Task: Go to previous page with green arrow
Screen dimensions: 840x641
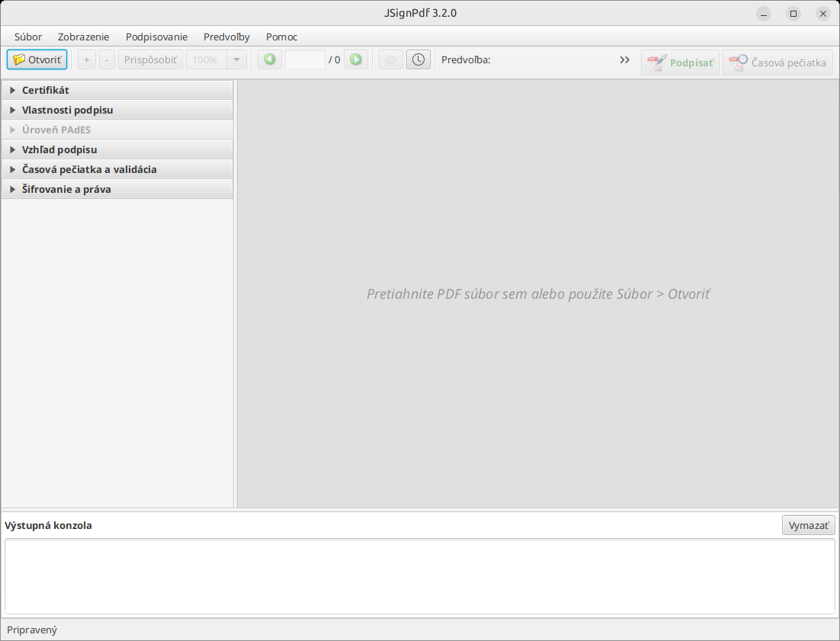Action: [270, 59]
